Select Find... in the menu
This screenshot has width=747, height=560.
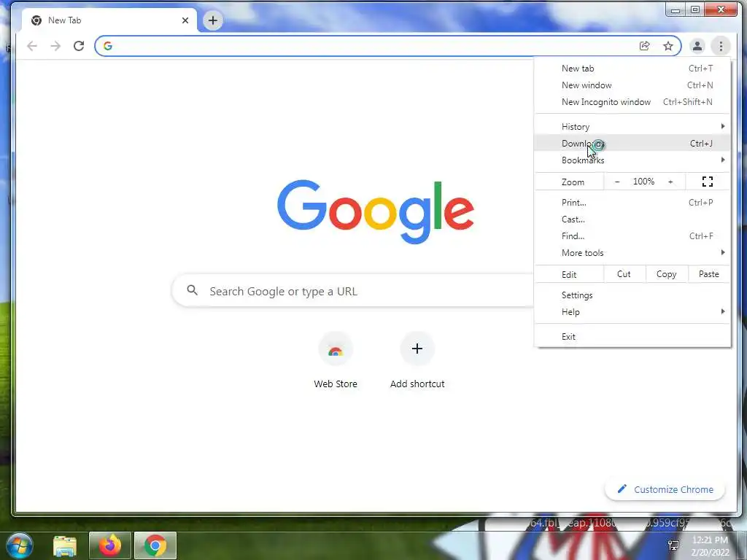[x=632, y=236]
